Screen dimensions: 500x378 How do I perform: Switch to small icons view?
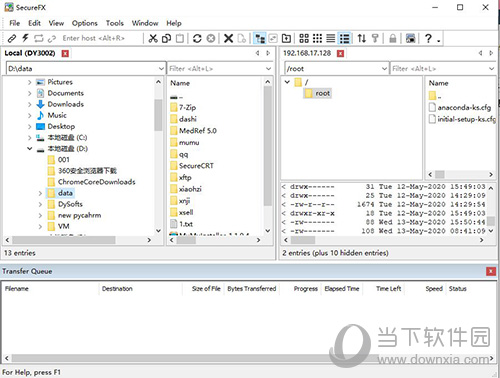(x=317, y=38)
